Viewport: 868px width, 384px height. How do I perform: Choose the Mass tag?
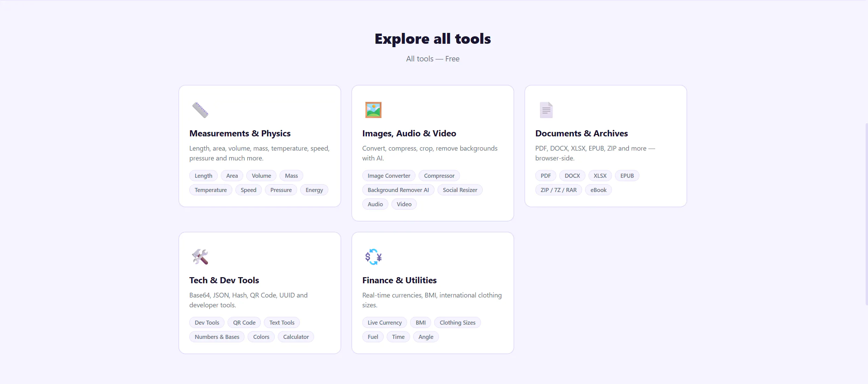pyautogui.click(x=291, y=176)
